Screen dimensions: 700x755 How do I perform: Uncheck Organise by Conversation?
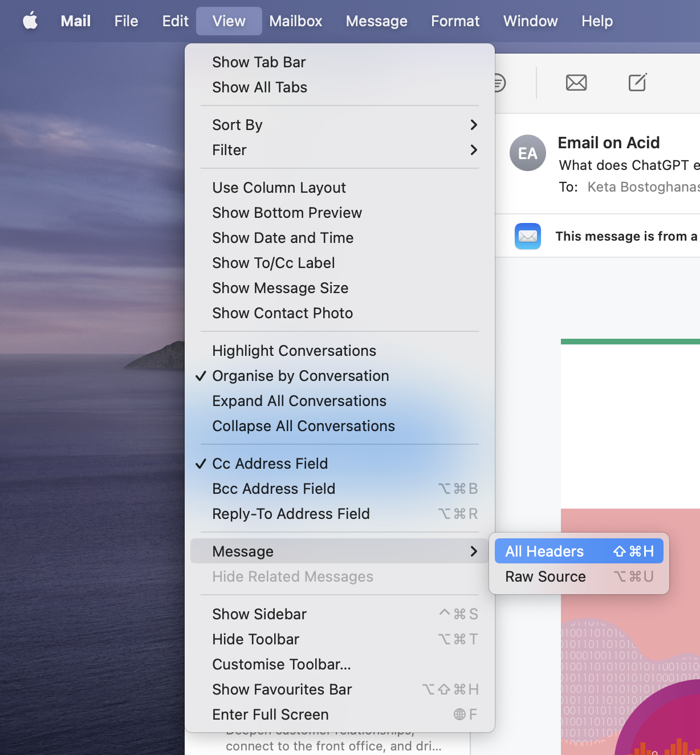300,376
